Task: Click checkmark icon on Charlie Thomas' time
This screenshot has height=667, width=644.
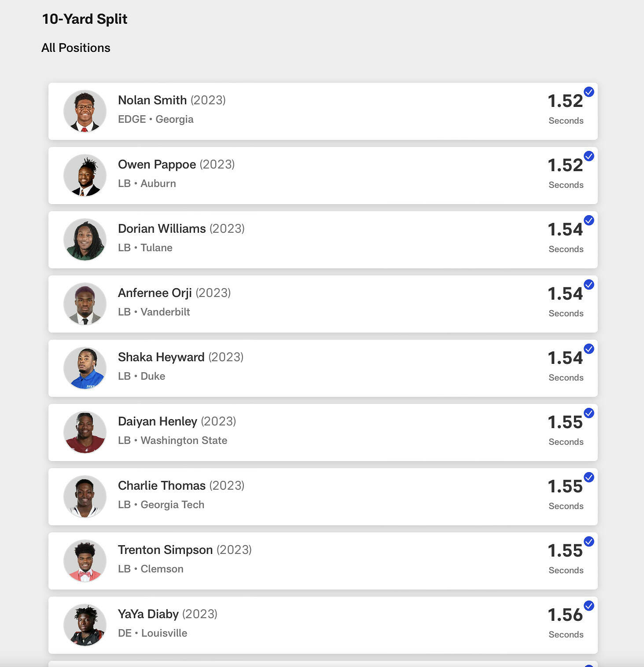Action: click(589, 477)
